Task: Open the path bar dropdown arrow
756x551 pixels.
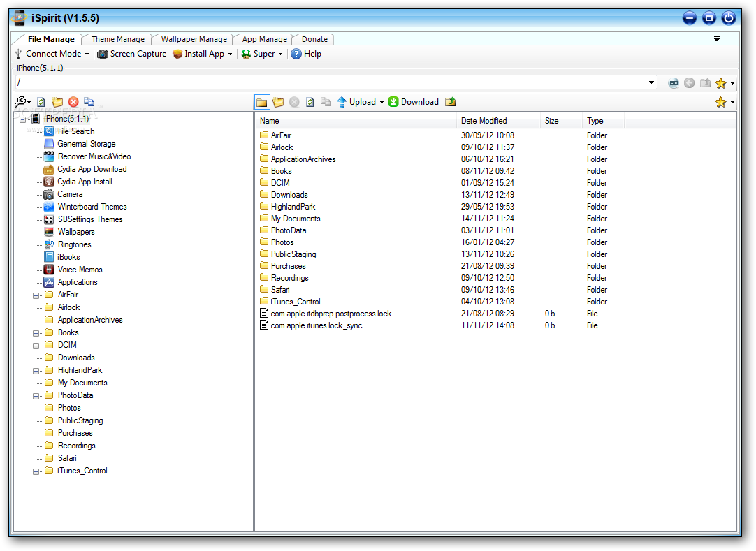Action: click(x=651, y=82)
